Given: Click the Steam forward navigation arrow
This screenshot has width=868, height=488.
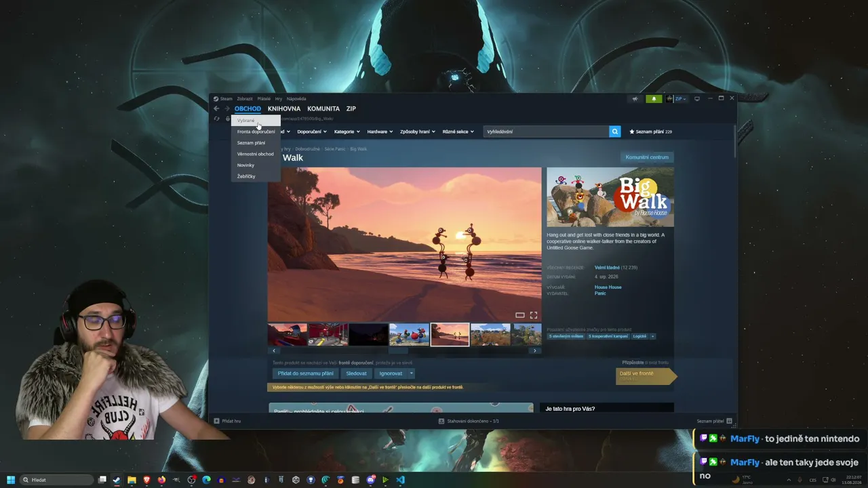Looking at the screenshot, I should 227,108.
